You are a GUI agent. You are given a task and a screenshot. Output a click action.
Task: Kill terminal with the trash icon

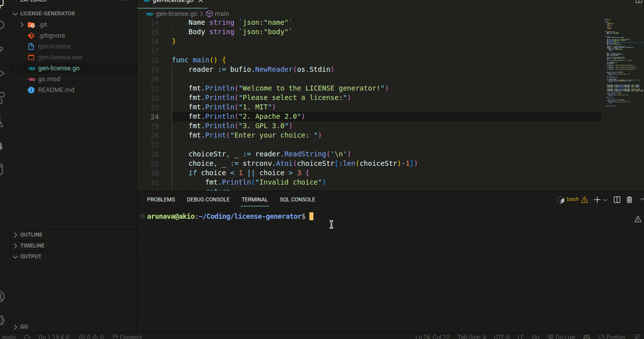point(630,200)
